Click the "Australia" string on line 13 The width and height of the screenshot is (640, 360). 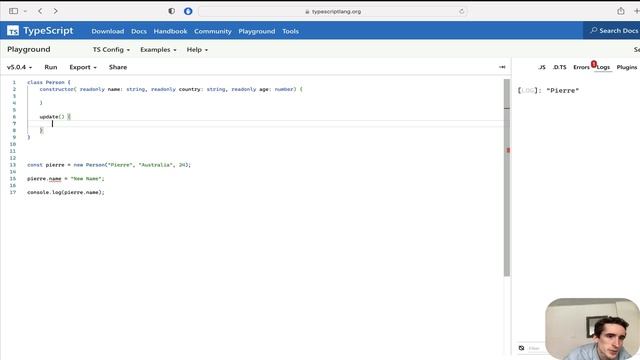click(x=155, y=165)
